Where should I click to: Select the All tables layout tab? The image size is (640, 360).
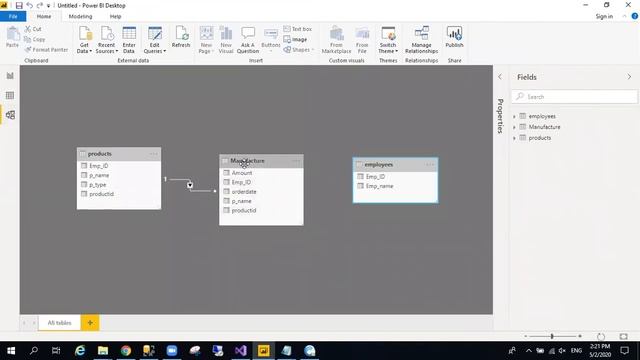tap(60, 323)
